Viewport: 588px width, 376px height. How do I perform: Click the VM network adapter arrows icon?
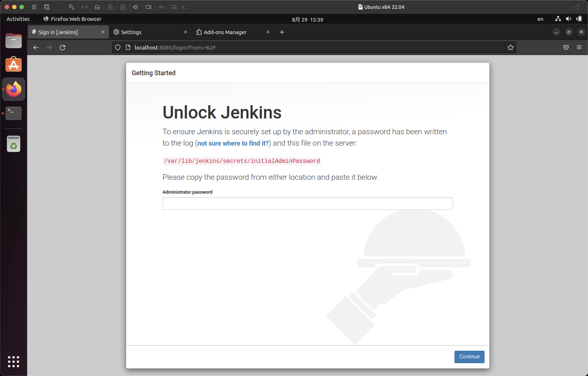pos(85,7)
